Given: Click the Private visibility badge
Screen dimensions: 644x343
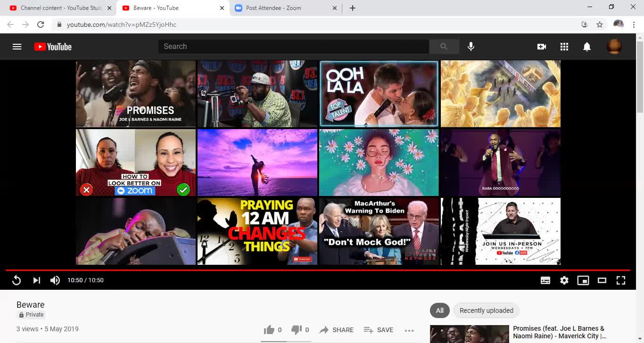Looking at the screenshot, I should [x=31, y=315].
